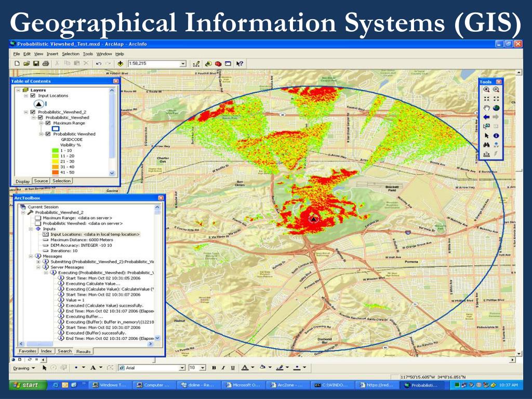The image size is (532, 399).
Task: Collapse the Layers root node
Action: (x=19, y=90)
